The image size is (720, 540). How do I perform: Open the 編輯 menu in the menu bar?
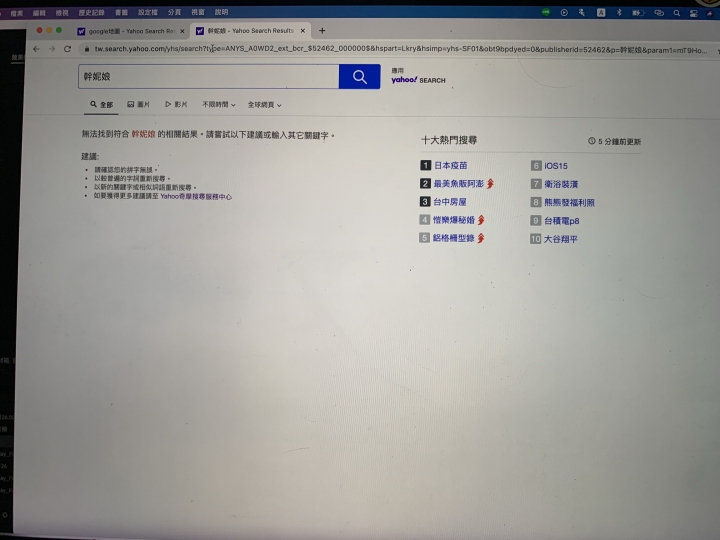pyautogui.click(x=39, y=13)
